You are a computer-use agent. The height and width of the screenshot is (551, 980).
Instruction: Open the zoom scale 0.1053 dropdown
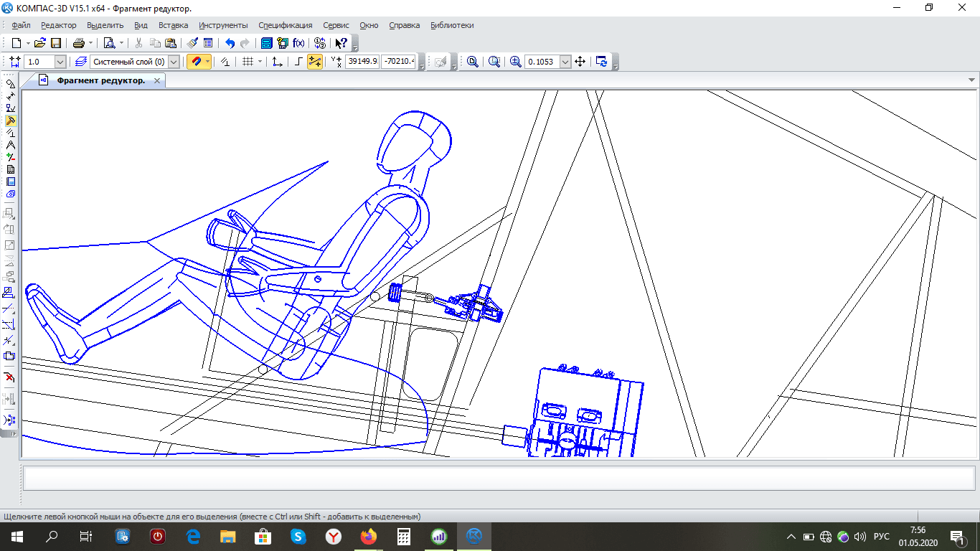point(565,62)
